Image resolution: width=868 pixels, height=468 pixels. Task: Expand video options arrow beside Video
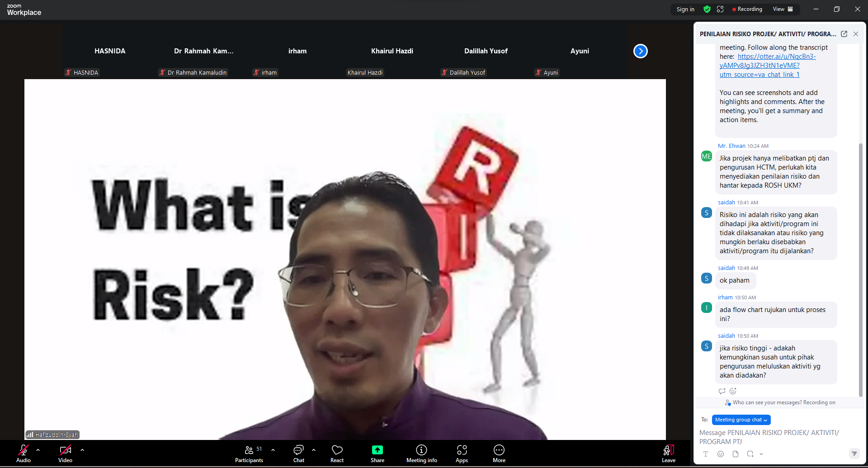pos(82,450)
